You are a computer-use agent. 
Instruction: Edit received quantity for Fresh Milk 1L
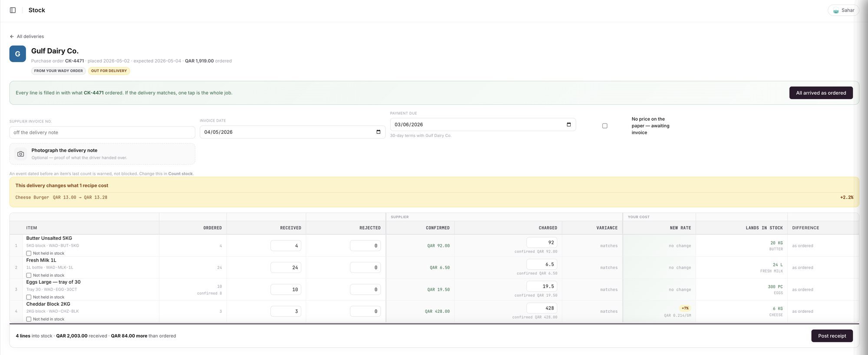286,268
